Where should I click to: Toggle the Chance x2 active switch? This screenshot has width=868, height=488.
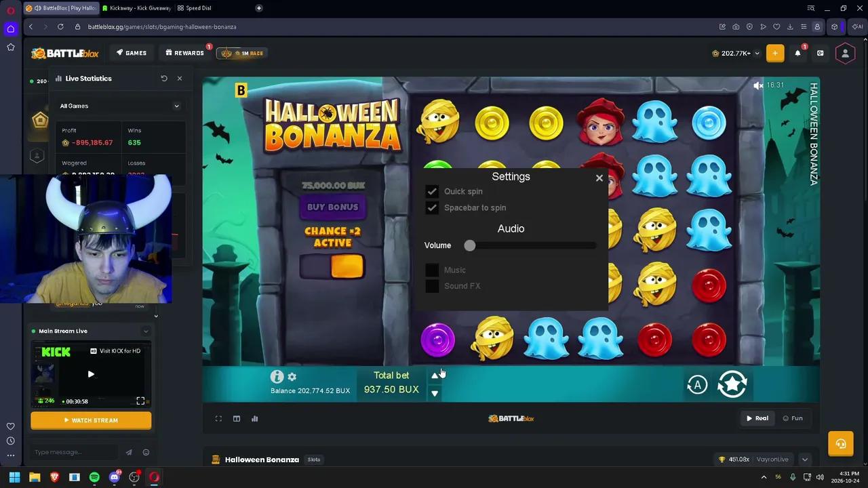pyautogui.click(x=332, y=266)
